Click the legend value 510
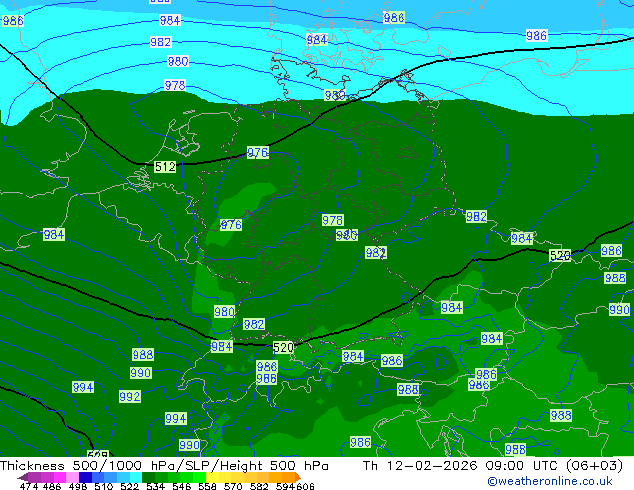 [104, 486]
